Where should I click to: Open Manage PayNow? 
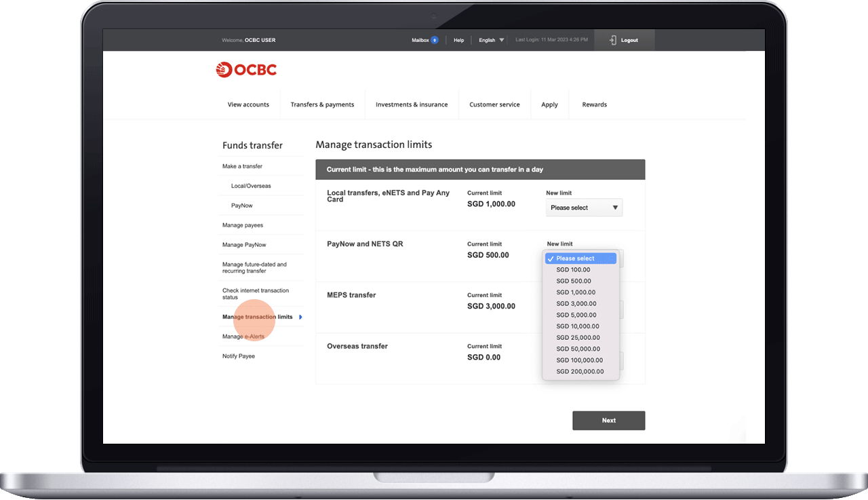tap(244, 245)
